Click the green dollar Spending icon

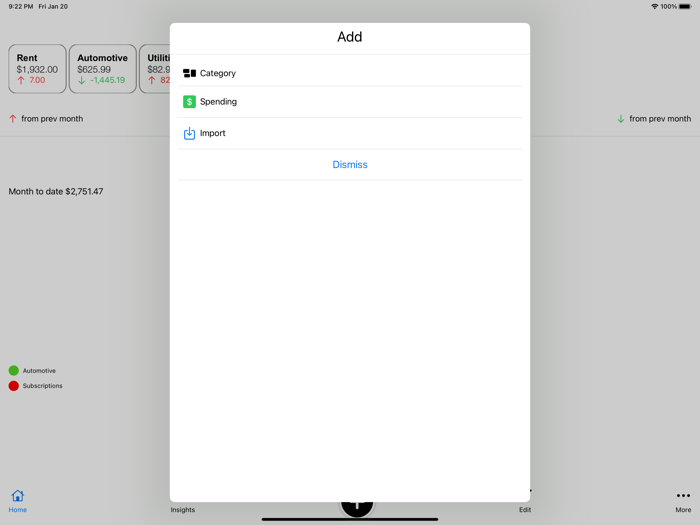pos(189,102)
